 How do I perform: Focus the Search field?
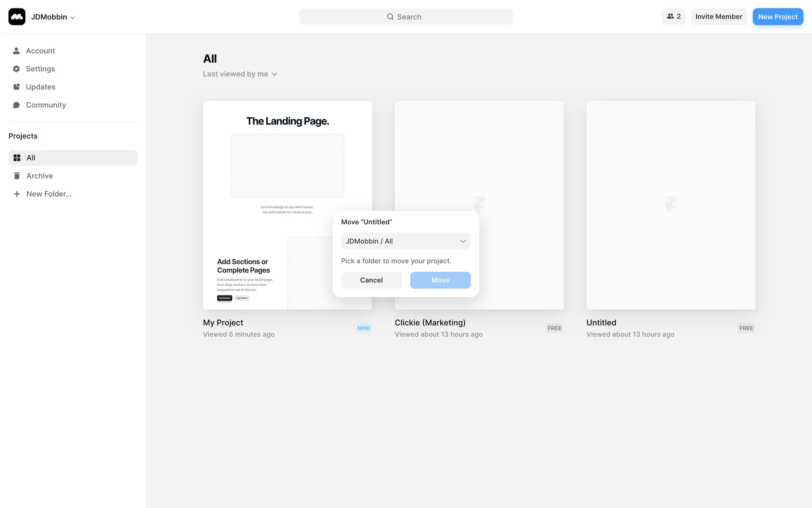[x=406, y=17]
